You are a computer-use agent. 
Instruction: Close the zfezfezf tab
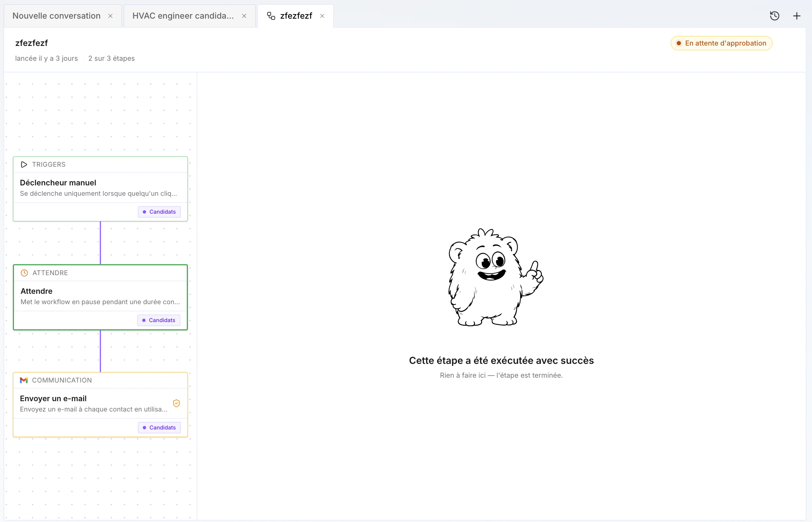pyautogui.click(x=322, y=16)
